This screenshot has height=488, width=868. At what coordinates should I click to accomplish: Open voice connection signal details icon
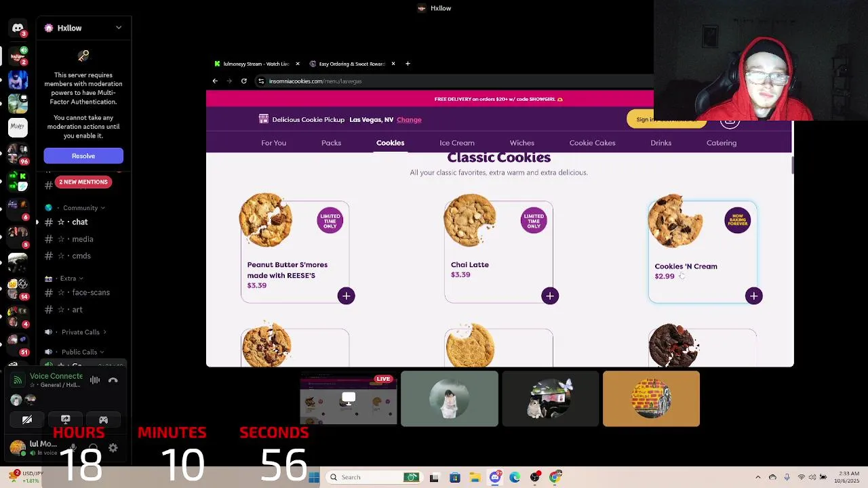(18, 380)
